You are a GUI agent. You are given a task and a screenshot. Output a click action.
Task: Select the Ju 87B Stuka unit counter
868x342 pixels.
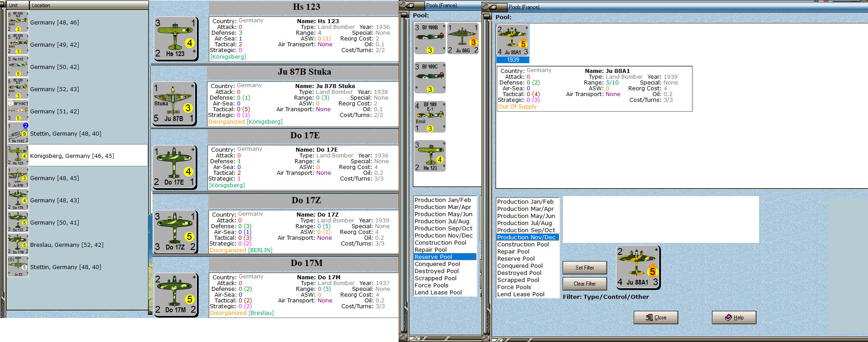click(174, 103)
